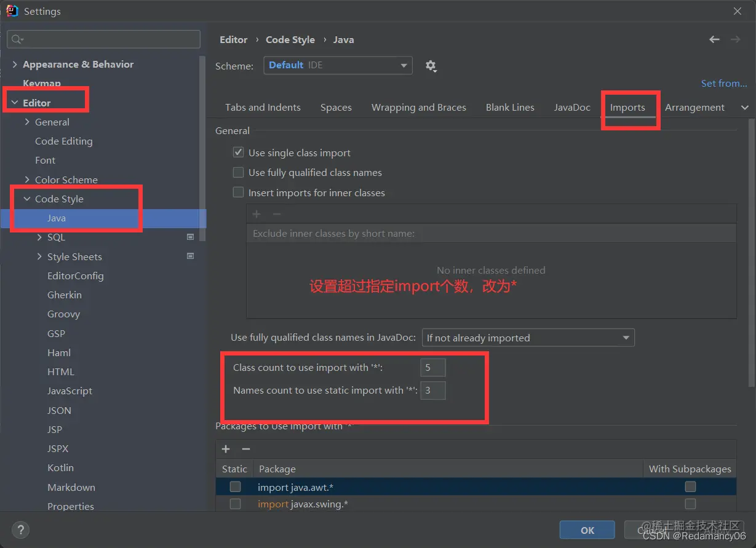Screen dimensions: 756x548
Task: Select Haml in the tree
Action: coord(59,352)
